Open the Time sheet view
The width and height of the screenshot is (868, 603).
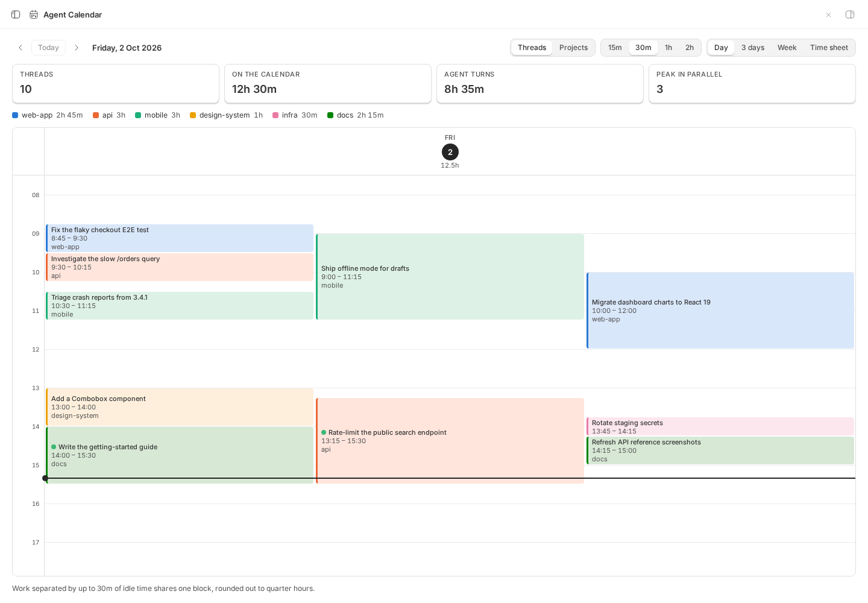[x=829, y=48]
